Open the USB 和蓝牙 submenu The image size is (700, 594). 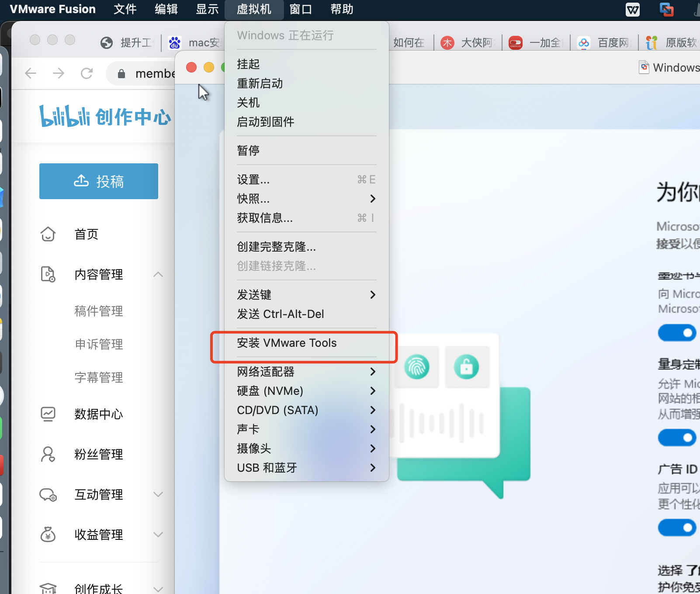pyautogui.click(x=307, y=468)
